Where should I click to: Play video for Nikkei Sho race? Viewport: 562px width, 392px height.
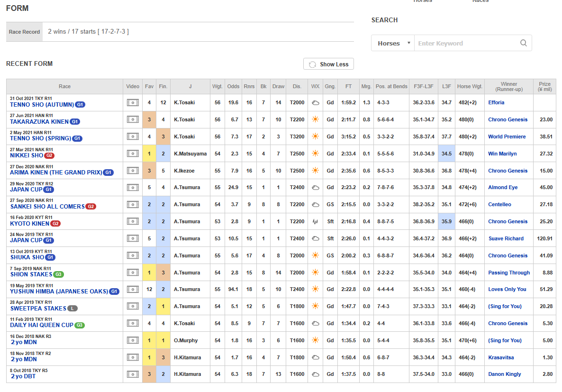(133, 154)
